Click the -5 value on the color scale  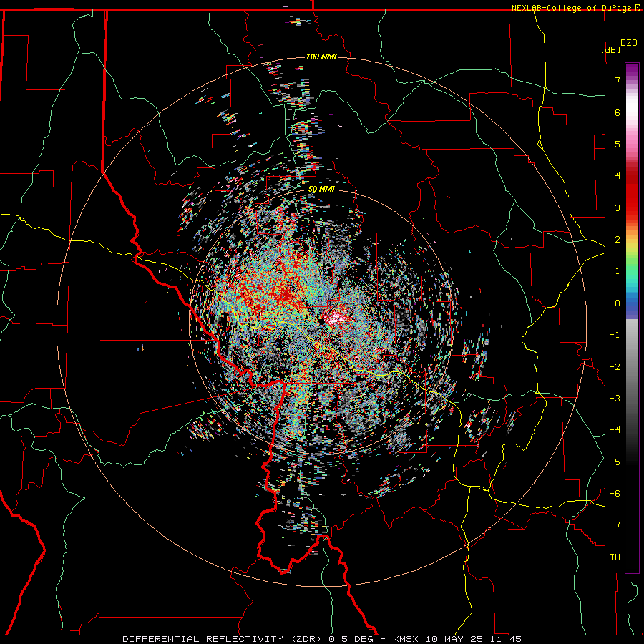click(615, 462)
